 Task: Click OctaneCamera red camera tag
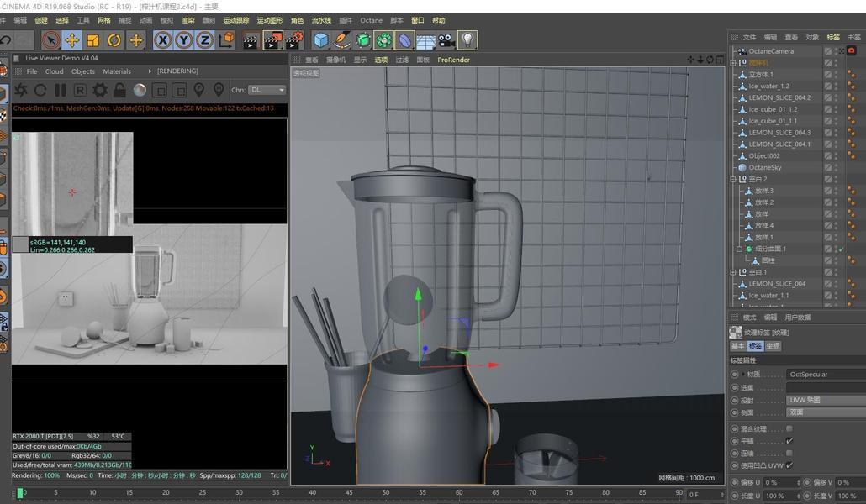click(x=851, y=50)
